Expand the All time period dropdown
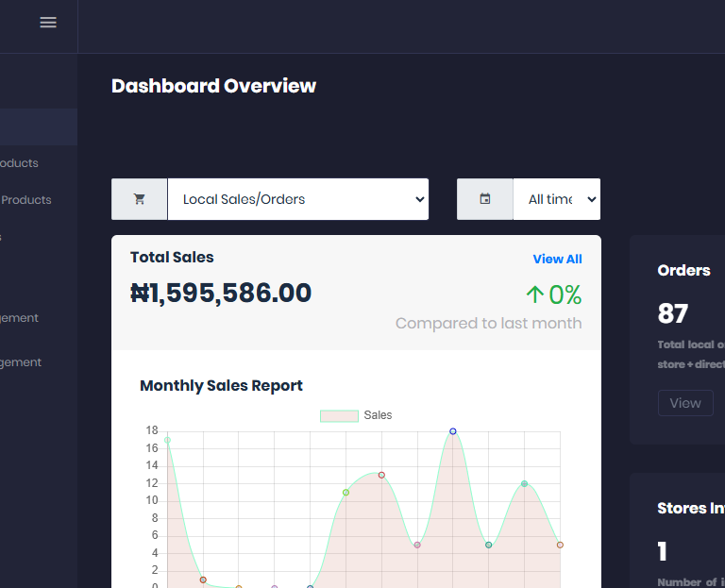725x588 pixels. [x=556, y=199]
